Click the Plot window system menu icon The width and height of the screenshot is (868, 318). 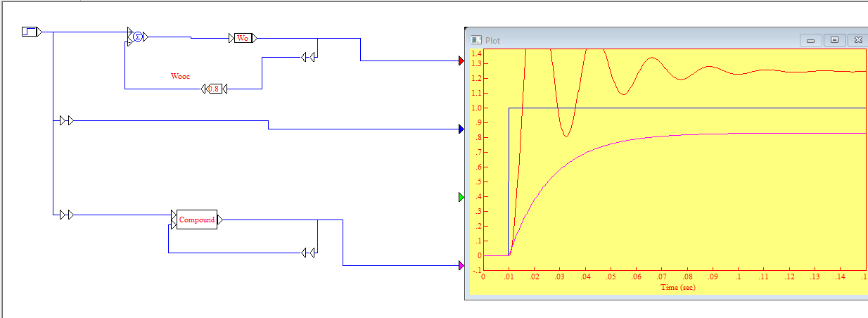click(476, 40)
